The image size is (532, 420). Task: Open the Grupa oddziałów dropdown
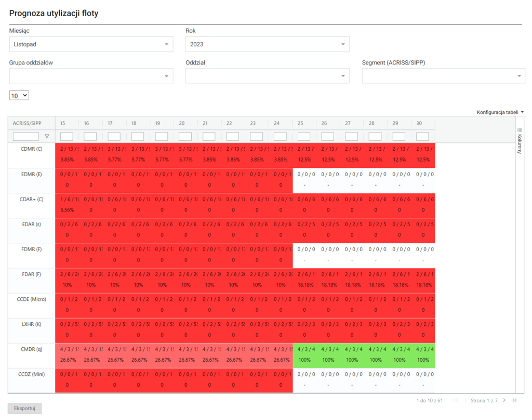91,76
